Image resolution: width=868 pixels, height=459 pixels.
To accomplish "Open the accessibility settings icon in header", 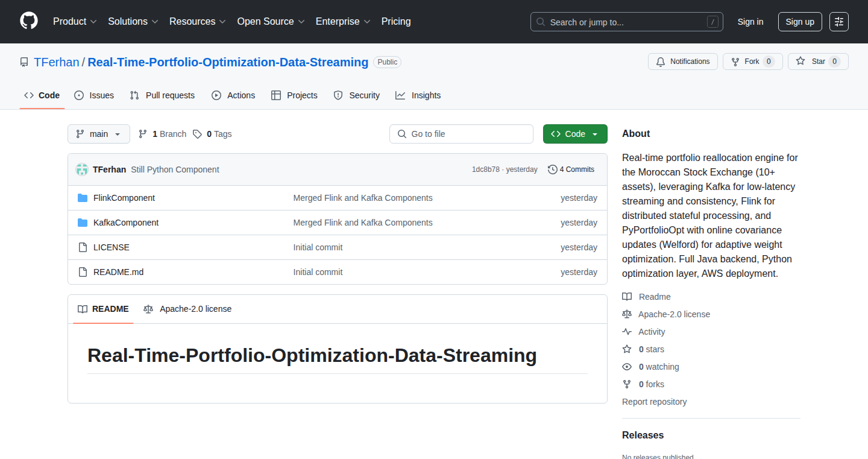I will coord(839,22).
